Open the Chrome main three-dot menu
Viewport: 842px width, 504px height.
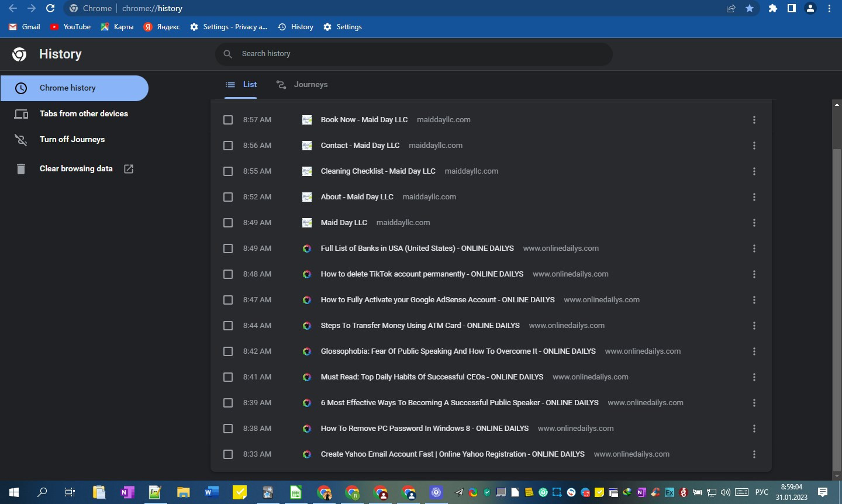[x=829, y=8]
